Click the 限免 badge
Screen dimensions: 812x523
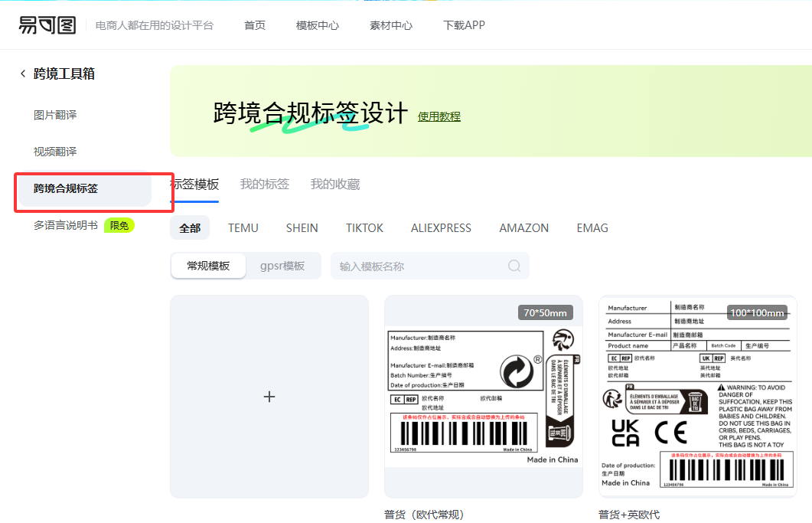click(119, 225)
